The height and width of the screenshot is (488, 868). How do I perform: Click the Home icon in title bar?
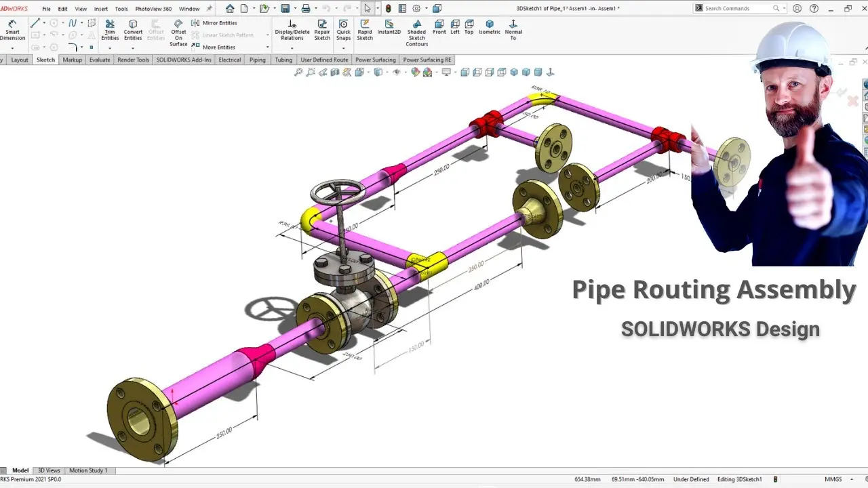click(230, 9)
